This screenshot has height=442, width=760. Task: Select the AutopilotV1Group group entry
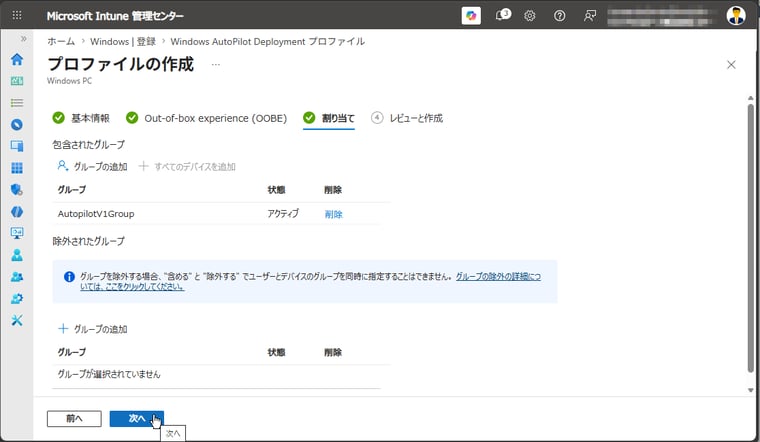(x=96, y=214)
